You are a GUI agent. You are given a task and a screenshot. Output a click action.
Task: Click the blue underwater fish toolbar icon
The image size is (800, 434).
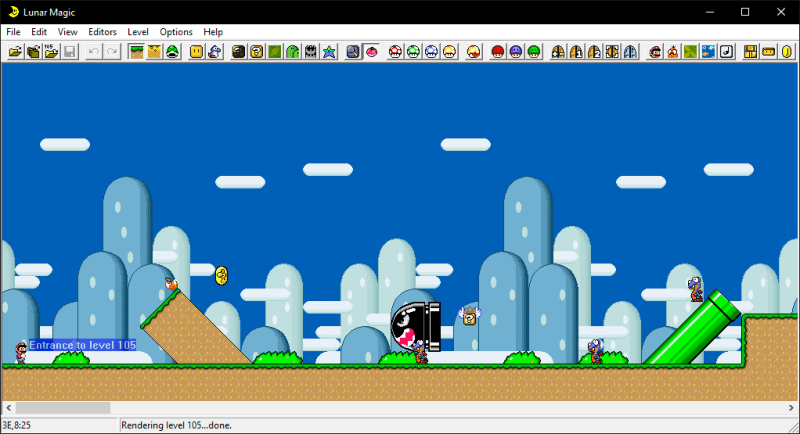click(x=709, y=52)
